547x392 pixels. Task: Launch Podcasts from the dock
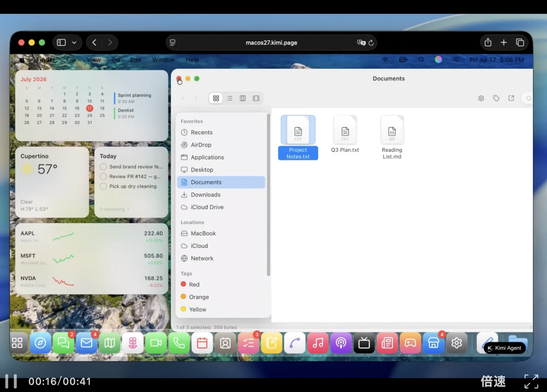[x=341, y=343]
